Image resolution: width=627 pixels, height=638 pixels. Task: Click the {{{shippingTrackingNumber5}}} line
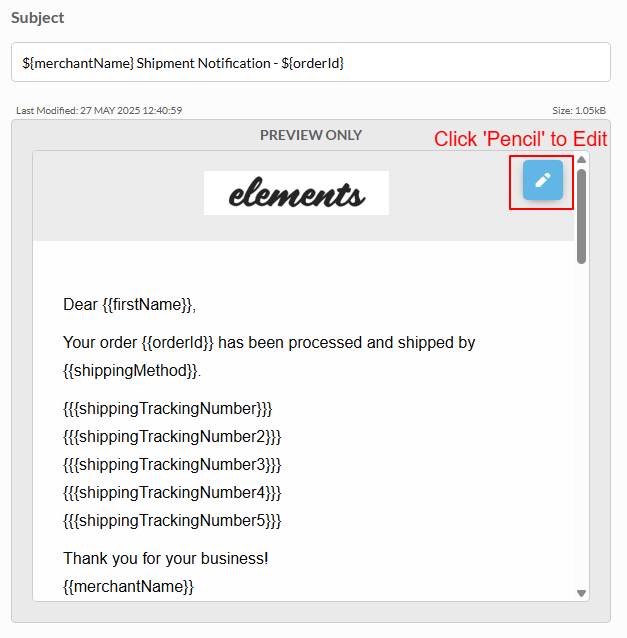pos(172,521)
